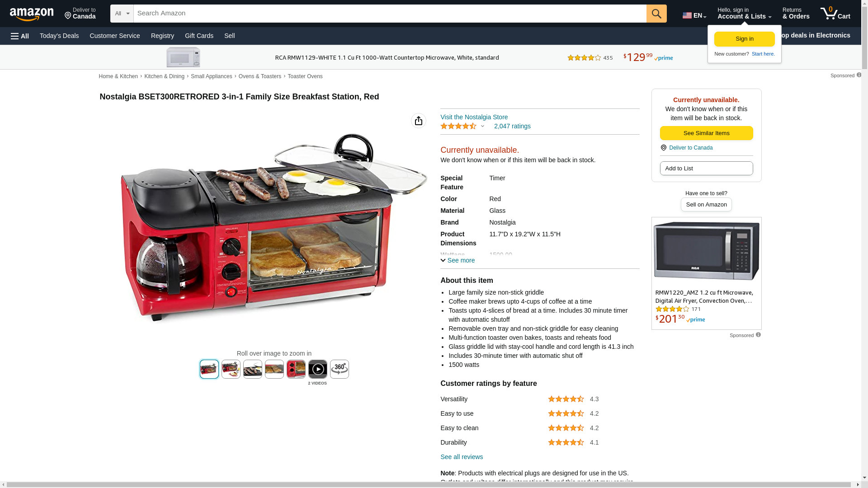The height and width of the screenshot is (488, 868).
Task: Go to Gift Cards menu item
Action: coord(199,36)
